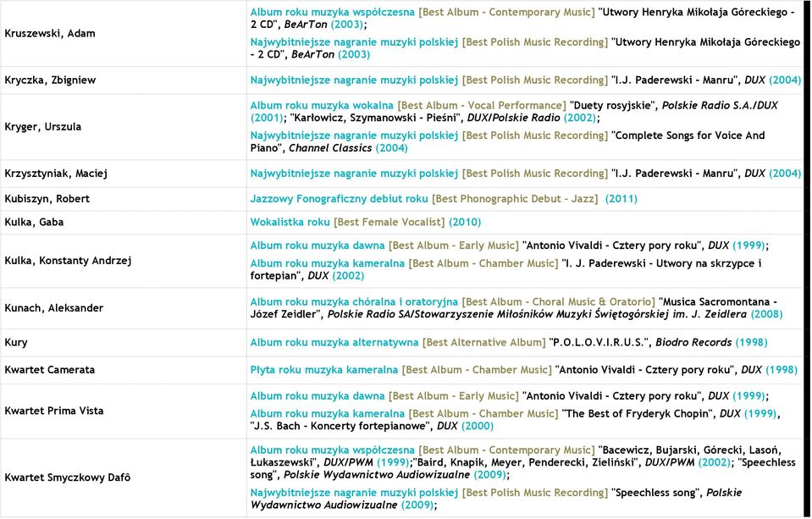
Task: Open 'Najwybitniejsze nagranie muzyki polskiej' link in Kryger row
Action: pos(354,135)
